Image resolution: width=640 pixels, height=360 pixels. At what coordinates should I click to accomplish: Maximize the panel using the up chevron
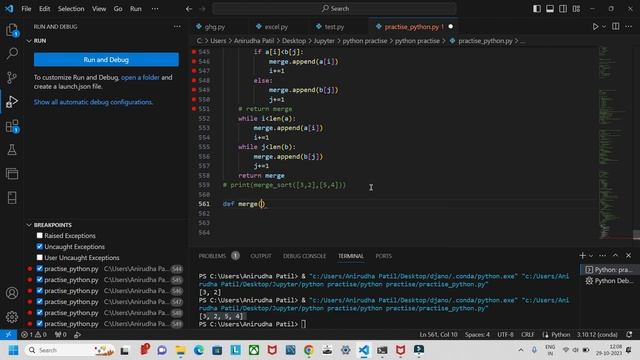pyautogui.click(x=615, y=256)
